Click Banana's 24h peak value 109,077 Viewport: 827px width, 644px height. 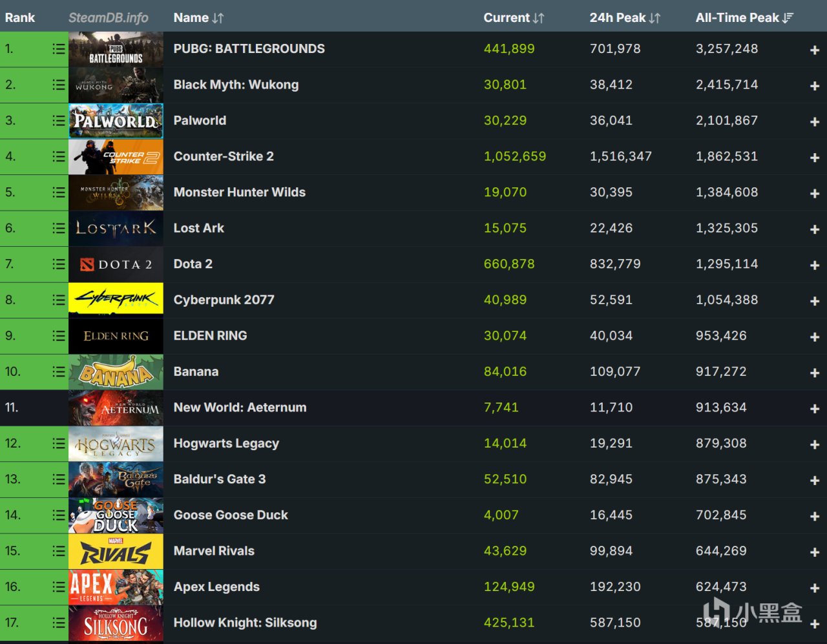615,371
